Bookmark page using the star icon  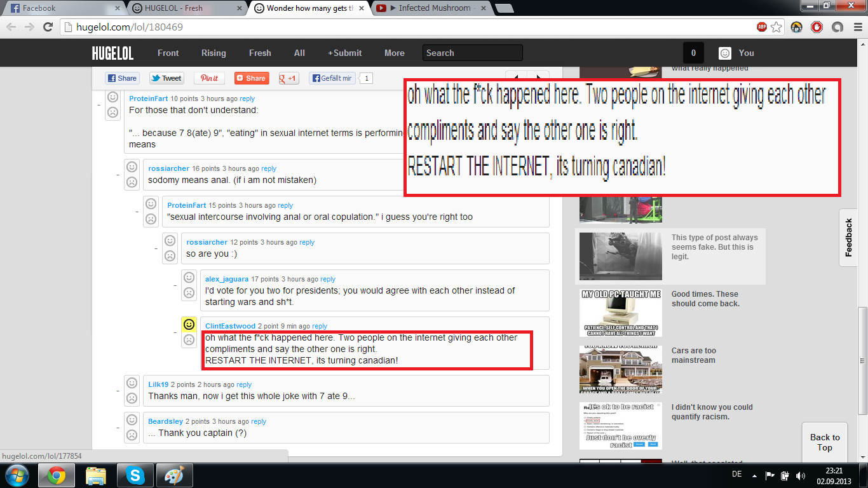point(776,27)
